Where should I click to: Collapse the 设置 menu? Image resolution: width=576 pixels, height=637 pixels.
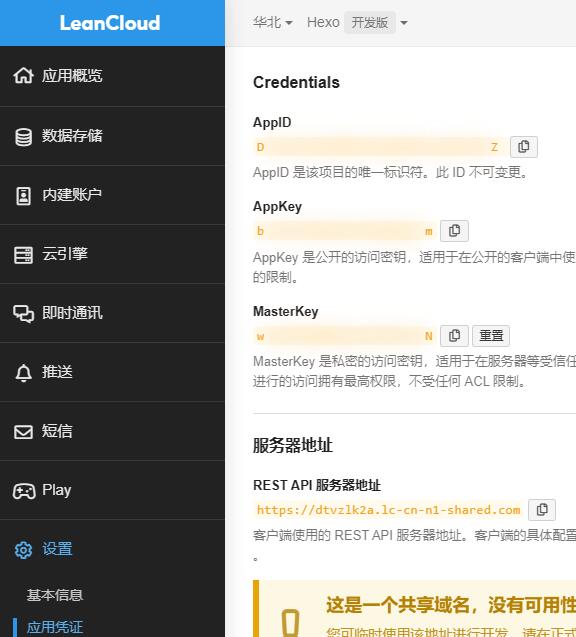coord(112,549)
